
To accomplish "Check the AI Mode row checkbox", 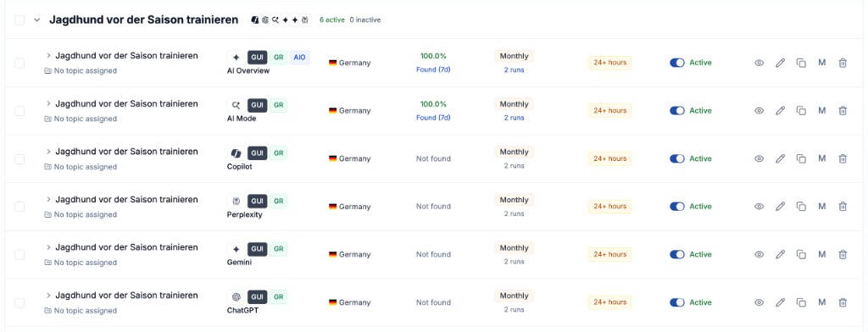I will [x=19, y=111].
